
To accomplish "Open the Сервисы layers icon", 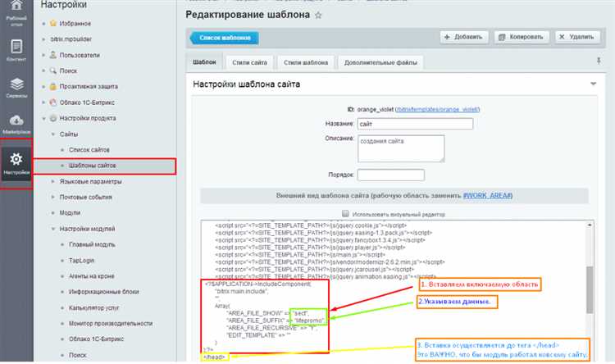I will [16, 84].
